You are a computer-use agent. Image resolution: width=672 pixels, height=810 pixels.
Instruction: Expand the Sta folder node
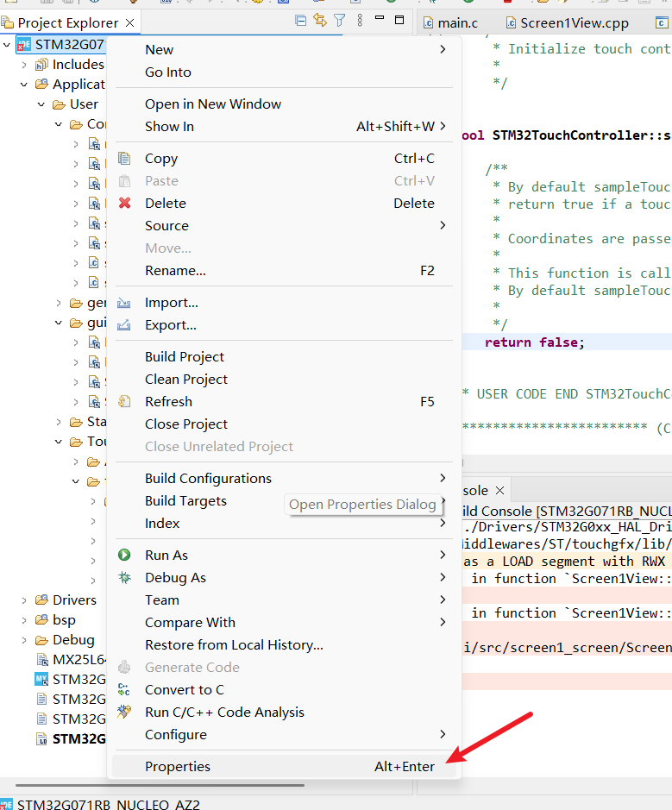pyautogui.click(x=59, y=422)
